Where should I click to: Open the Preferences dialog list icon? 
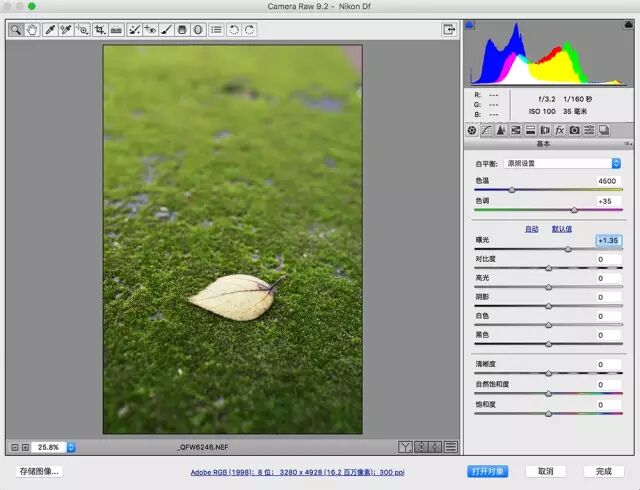216,30
